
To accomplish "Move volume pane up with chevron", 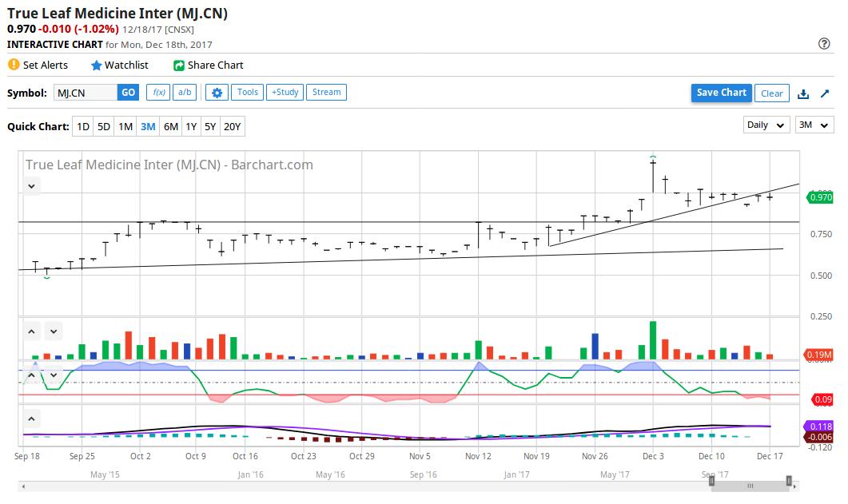I will click(x=31, y=331).
